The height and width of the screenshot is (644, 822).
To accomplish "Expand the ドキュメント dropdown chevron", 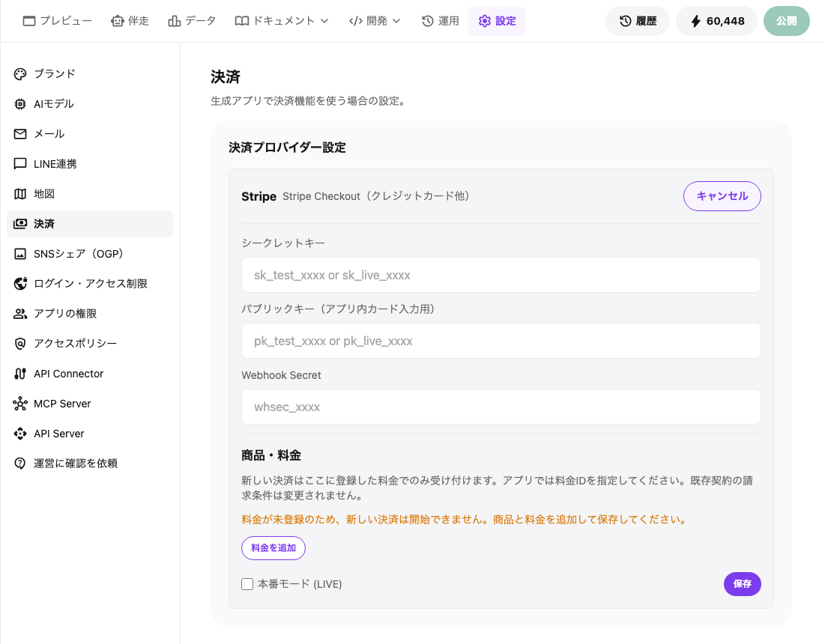I will coord(324,21).
